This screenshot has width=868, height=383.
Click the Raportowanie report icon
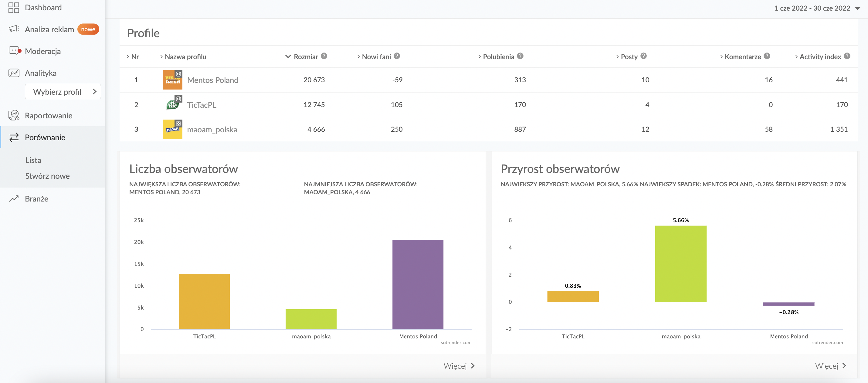coord(14,115)
